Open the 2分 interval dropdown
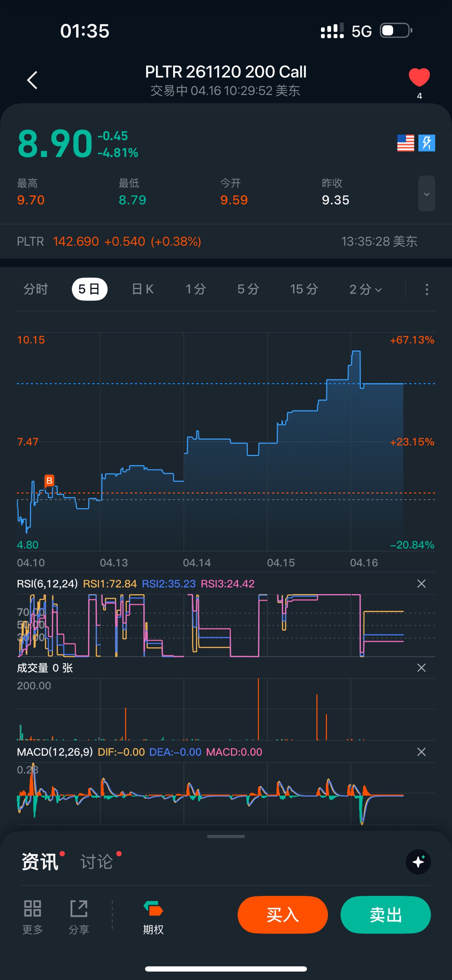Screen dimensions: 452x980 (x=365, y=289)
